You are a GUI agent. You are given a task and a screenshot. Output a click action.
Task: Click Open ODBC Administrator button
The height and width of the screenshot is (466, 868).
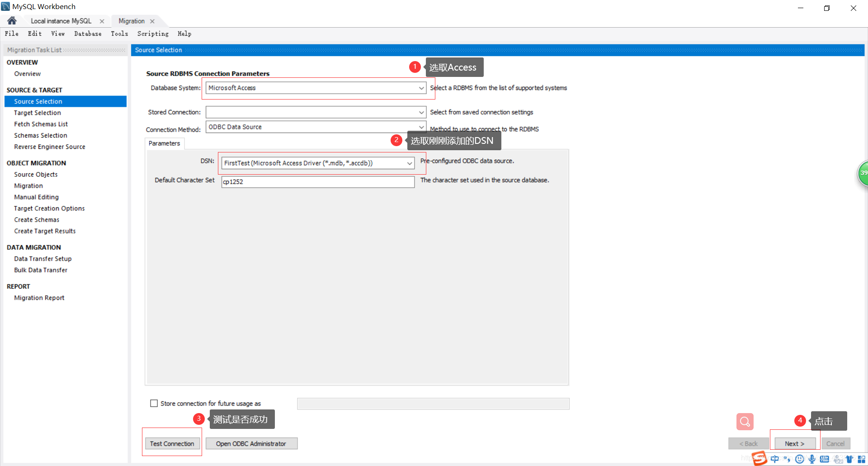[251, 444]
